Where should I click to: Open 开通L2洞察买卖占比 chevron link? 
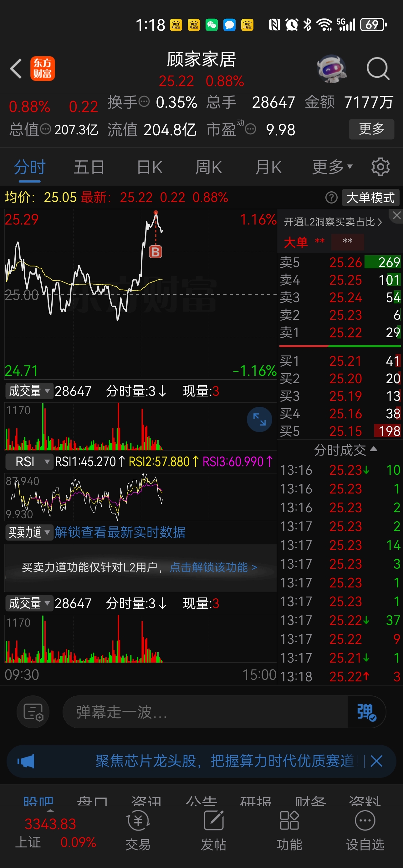pyautogui.click(x=333, y=222)
